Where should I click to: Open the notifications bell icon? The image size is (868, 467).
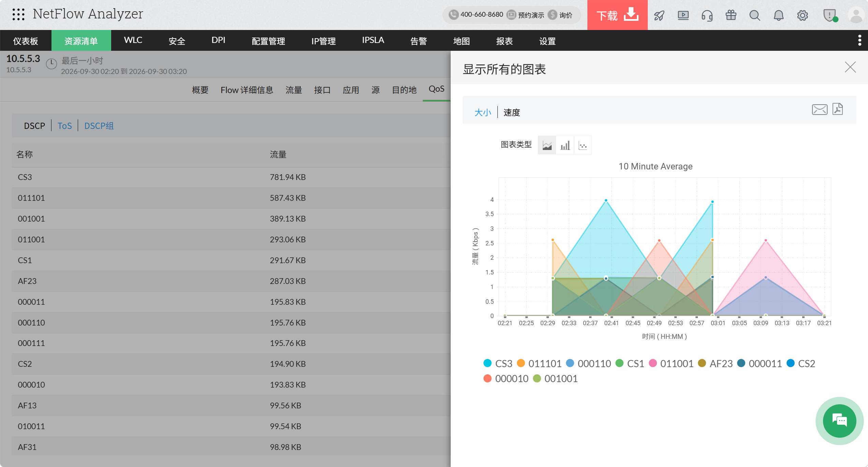pyautogui.click(x=779, y=15)
